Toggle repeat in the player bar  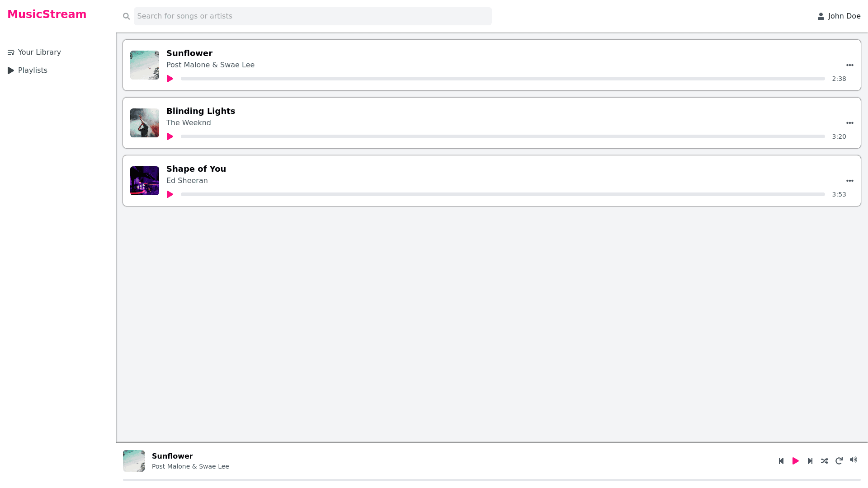(x=839, y=461)
